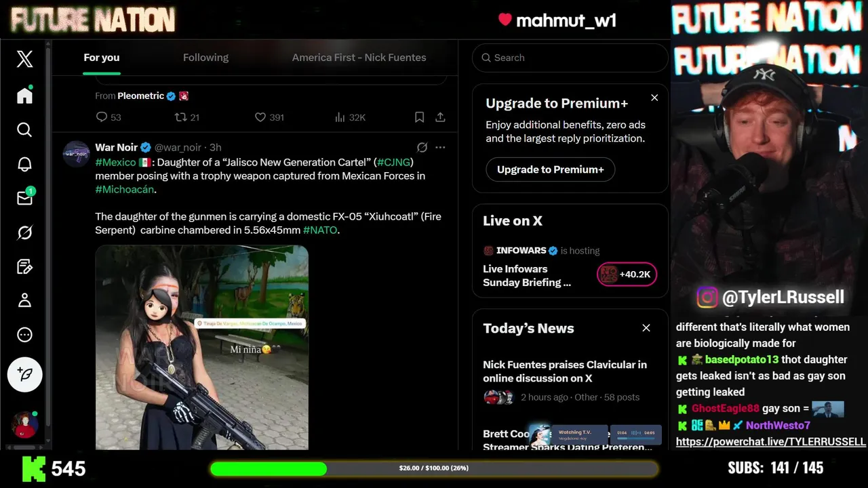Bookmark the Pleometric post

[419, 117]
